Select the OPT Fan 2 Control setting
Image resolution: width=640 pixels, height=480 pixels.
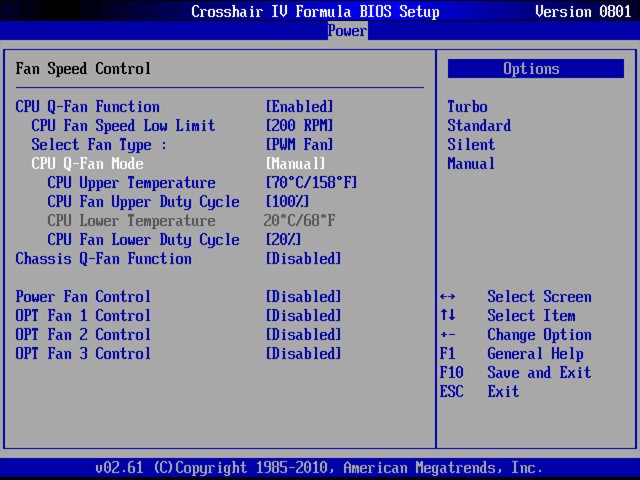point(83,335)
